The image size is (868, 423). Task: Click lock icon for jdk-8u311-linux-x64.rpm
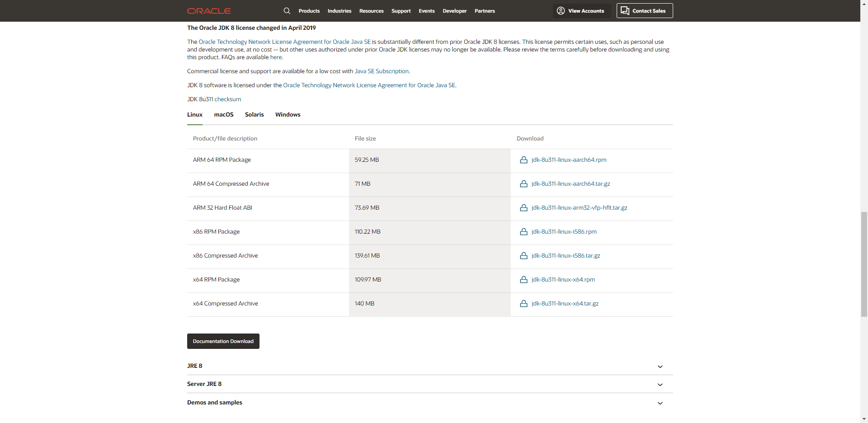pyautogui.click(x=524, y=280)
